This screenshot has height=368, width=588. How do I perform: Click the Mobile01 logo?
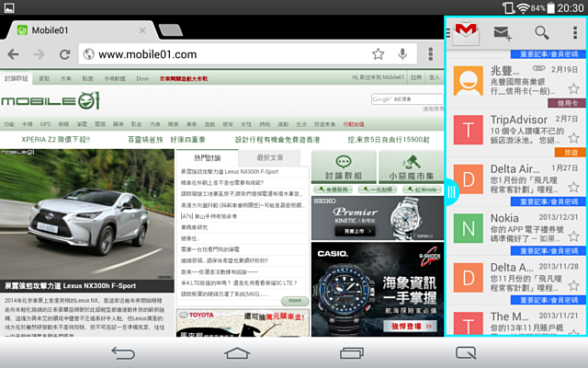[51, 100]
